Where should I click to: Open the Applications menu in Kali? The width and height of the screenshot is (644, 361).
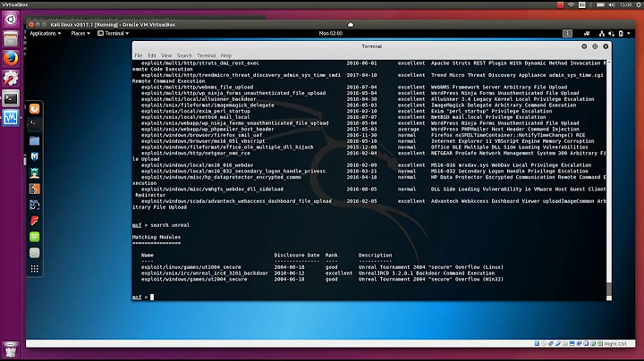click(46, 34)
